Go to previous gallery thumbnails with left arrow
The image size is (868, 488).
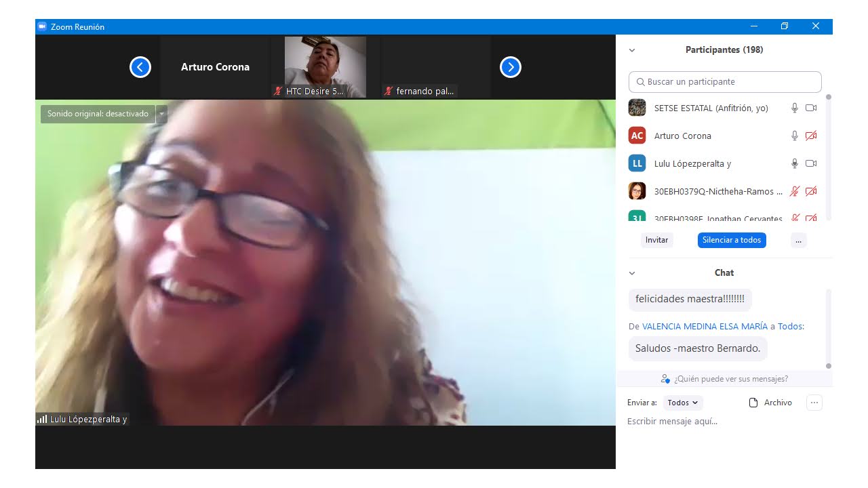[x=140, y=67]
